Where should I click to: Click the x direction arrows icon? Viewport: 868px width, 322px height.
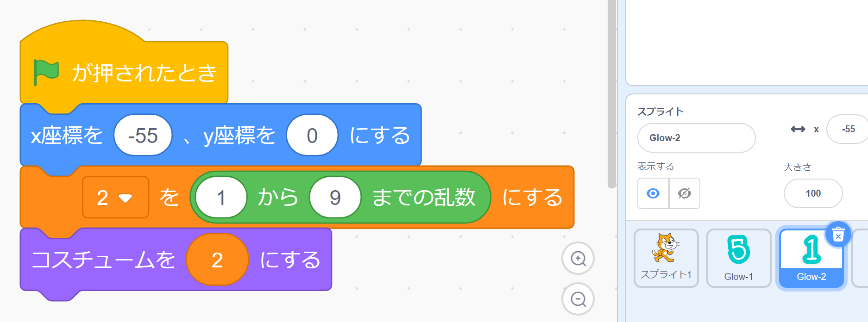(798, 129)
